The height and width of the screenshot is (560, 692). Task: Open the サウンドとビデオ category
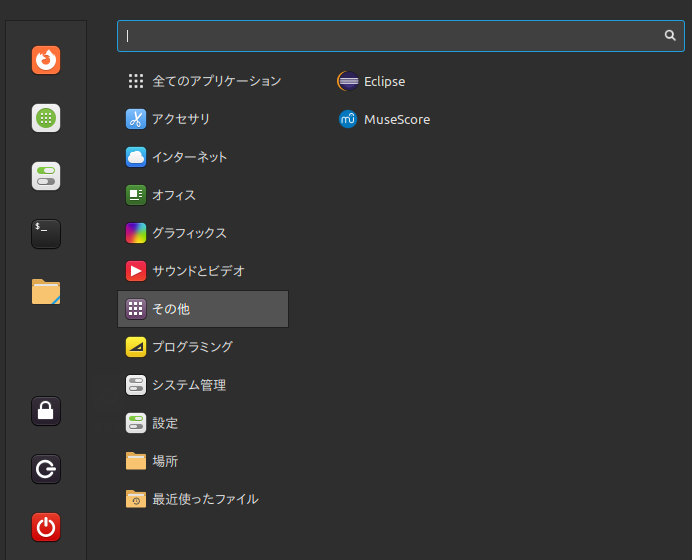click(203, 271)
